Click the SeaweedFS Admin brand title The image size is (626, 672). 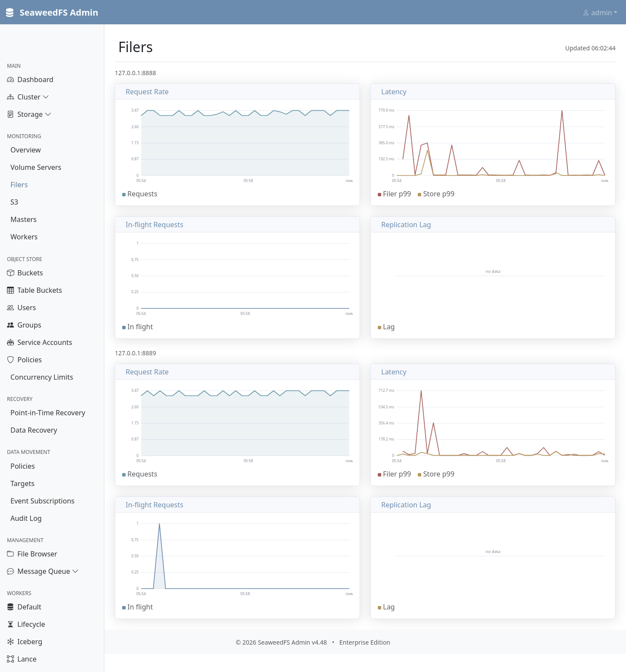59,13
